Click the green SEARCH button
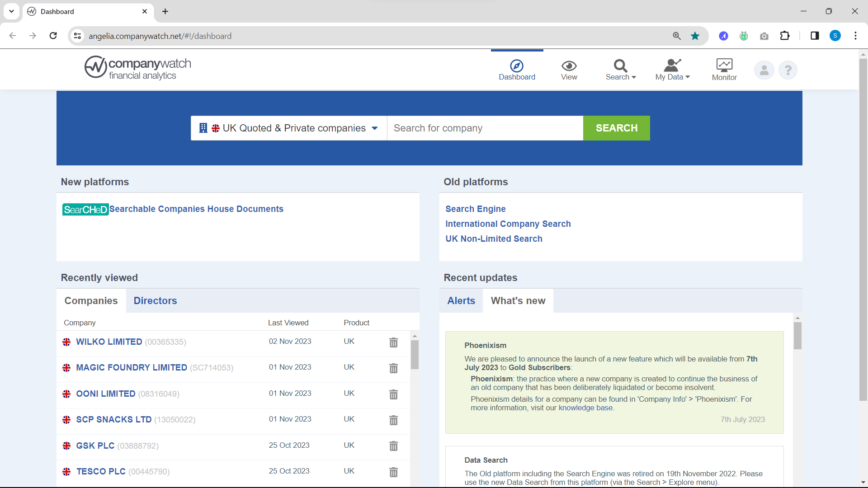This screenshot has width=868, height=488. [x=616, y=128]
